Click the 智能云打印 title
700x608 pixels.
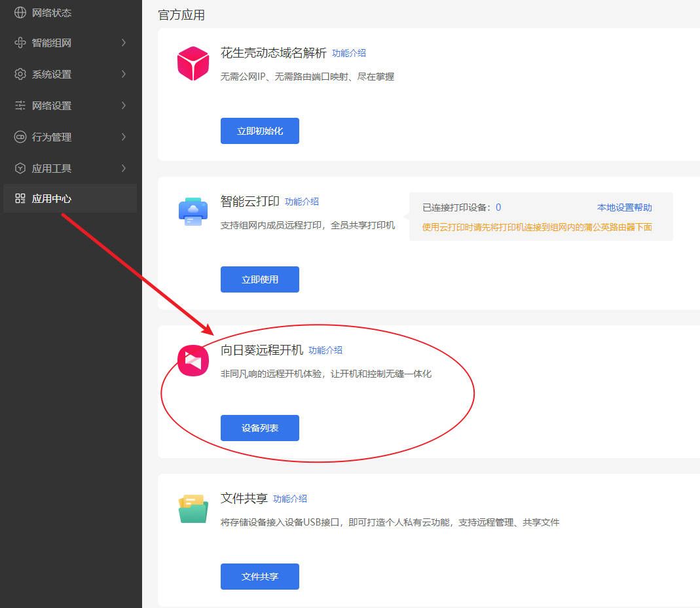[250, 201]
